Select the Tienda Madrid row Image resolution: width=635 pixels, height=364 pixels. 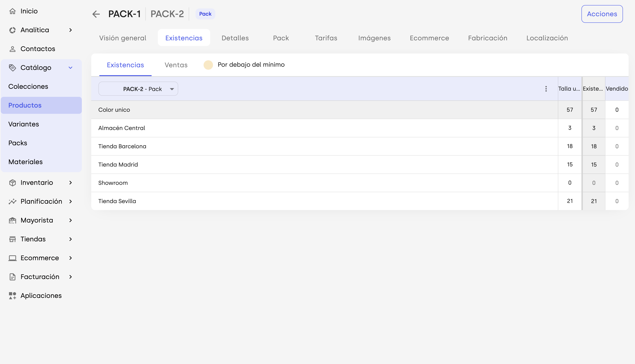click(x=360, y=164)
